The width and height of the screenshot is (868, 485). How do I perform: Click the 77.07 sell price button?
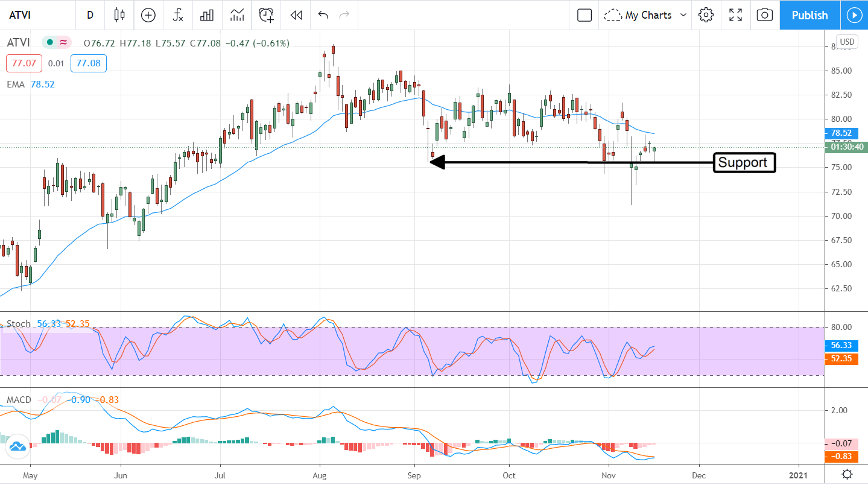(x=21, y=63)
